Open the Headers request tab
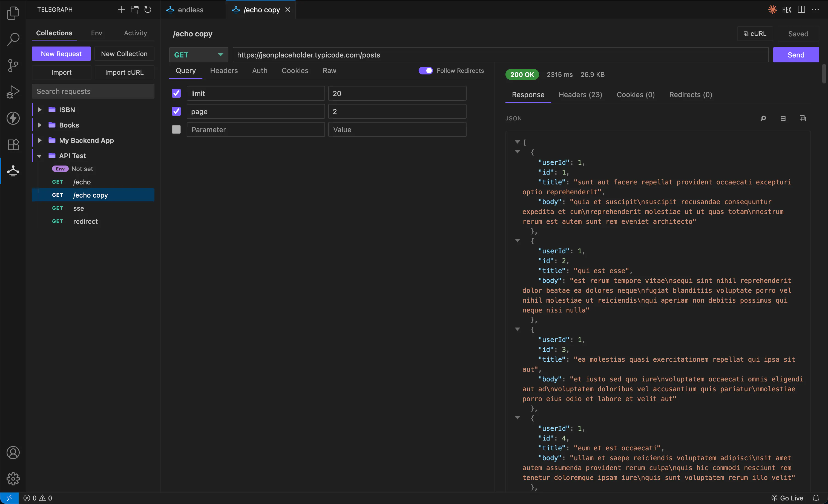Image resolution: width=828 pixels, height=504 pixels. tap(224, 71)
